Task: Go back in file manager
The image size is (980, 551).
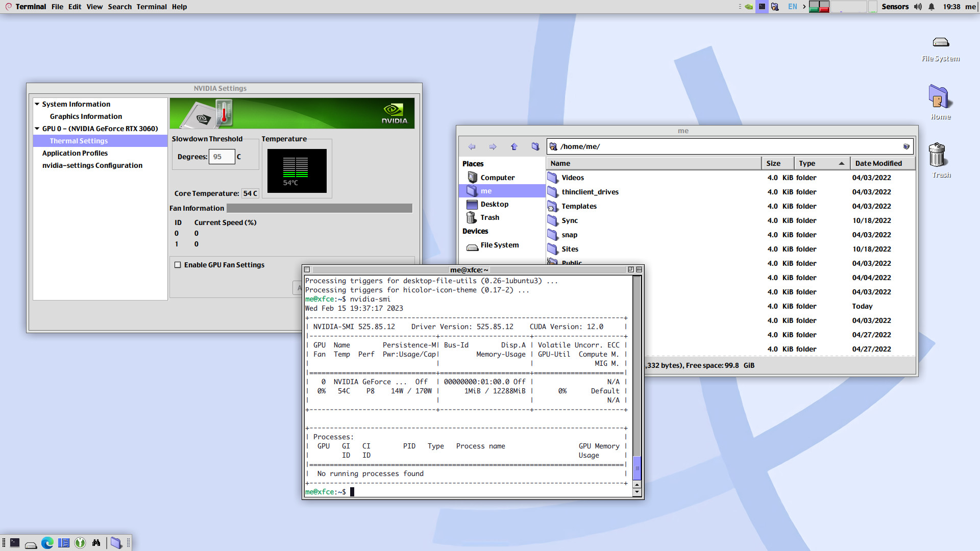Action: point(472,147)
